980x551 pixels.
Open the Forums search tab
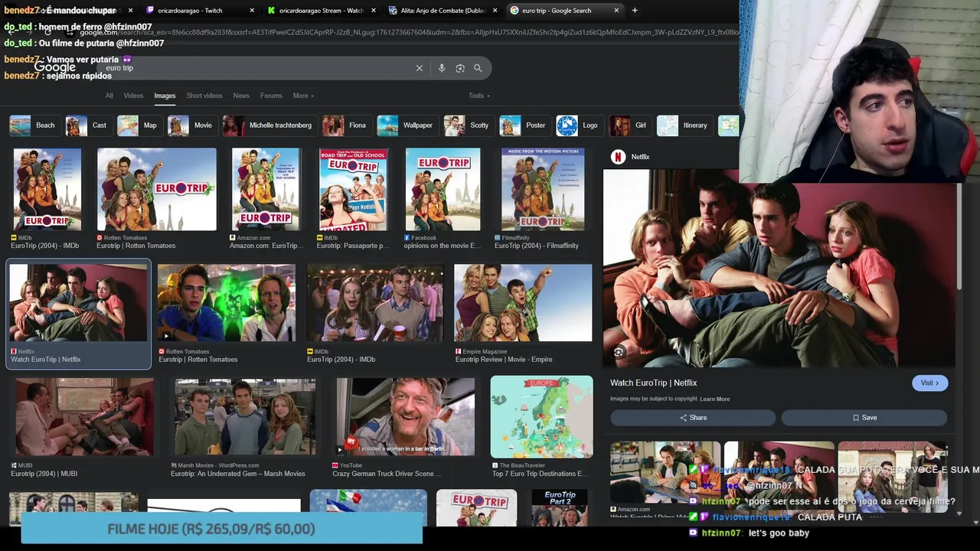pos(271,96)
